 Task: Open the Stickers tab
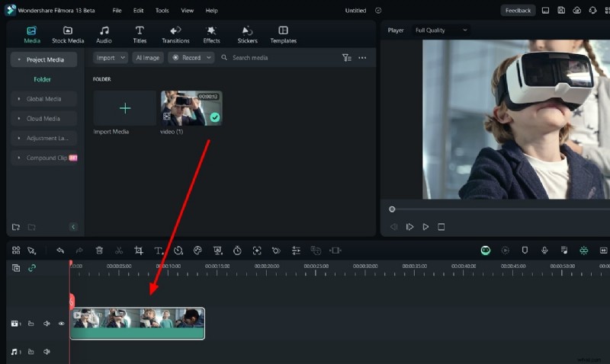(247, 34)
